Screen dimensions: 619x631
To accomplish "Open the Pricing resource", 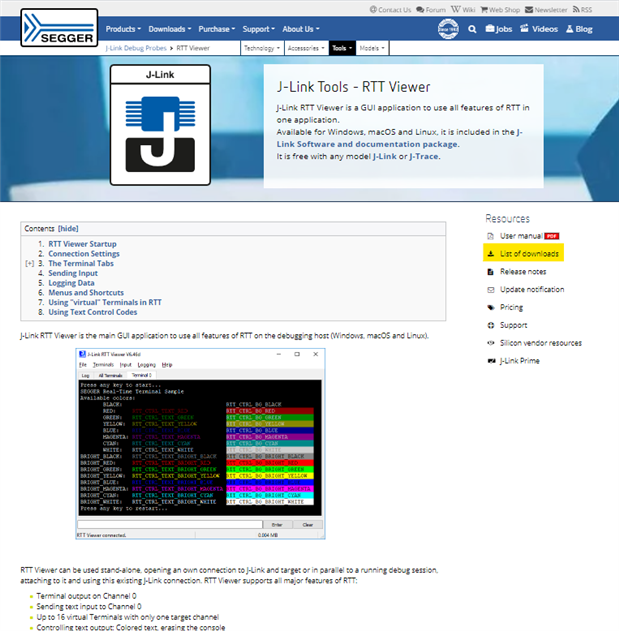I will pyautogui.click(x=511, y=307).
